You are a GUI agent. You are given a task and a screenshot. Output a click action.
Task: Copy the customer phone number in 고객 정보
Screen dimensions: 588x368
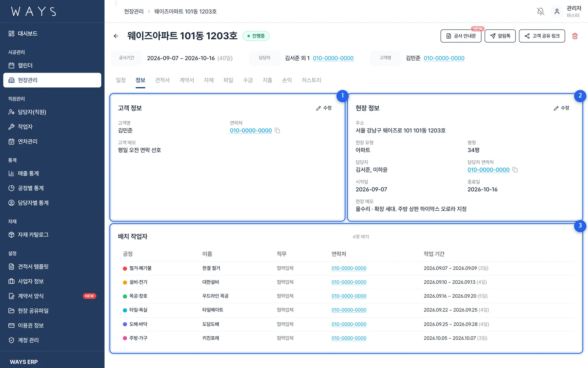277,131
